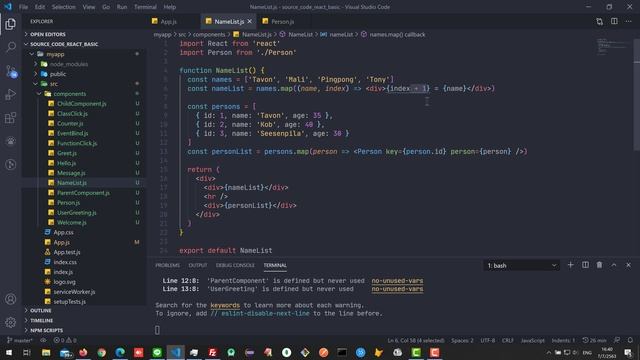
Task: Open Firefox from the taskbar
Action: 83,352
